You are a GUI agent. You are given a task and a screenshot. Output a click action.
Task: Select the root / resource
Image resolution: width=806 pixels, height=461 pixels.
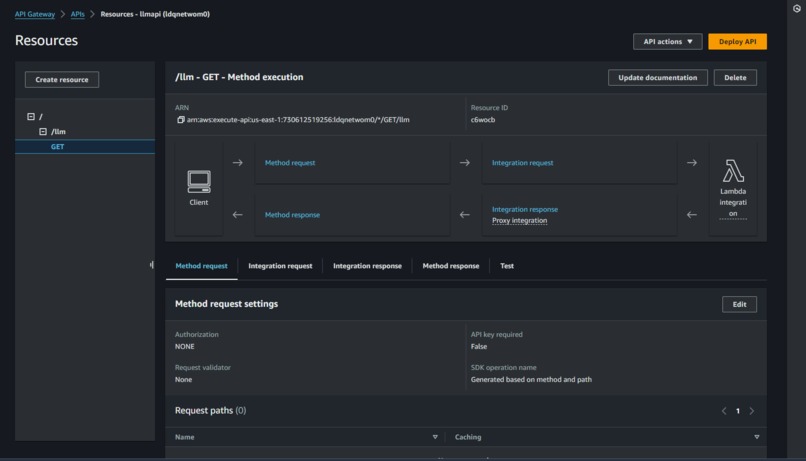41,117
